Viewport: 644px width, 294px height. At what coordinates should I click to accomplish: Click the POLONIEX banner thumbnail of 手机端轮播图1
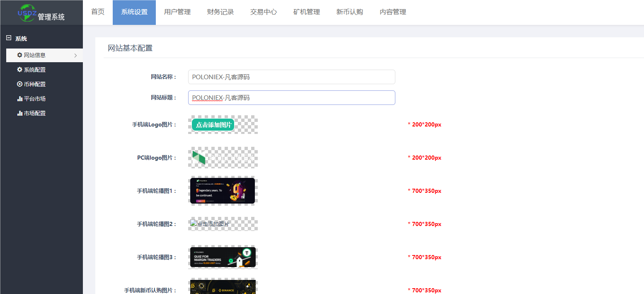tap(223, 191)
